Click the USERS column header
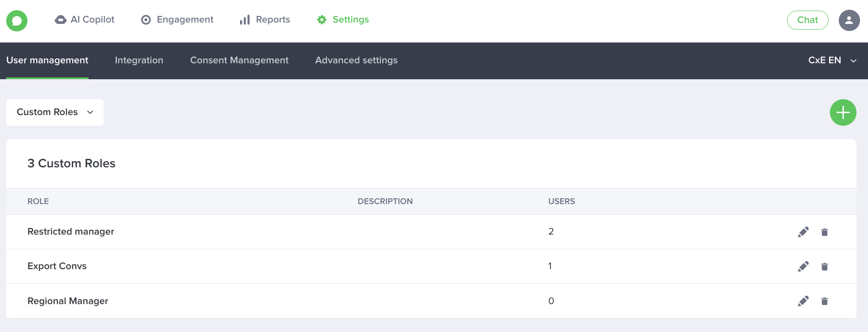868x332 pixels. tap(562, 201)
